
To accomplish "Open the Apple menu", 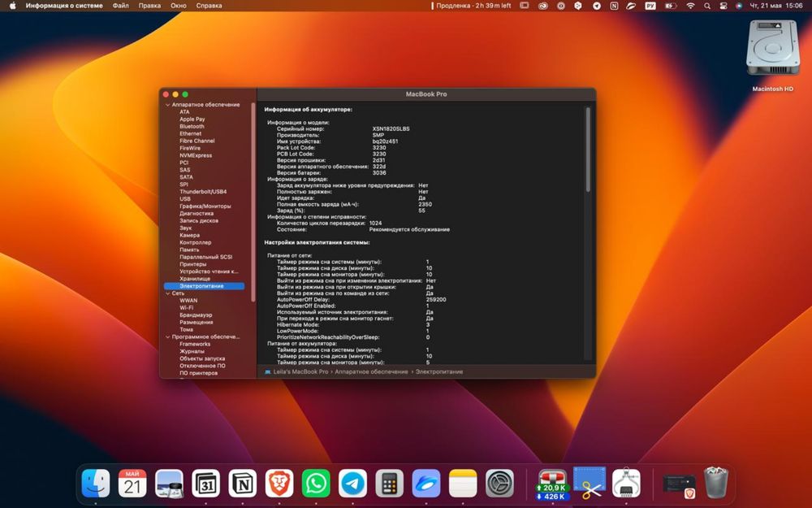I will 12,6.
